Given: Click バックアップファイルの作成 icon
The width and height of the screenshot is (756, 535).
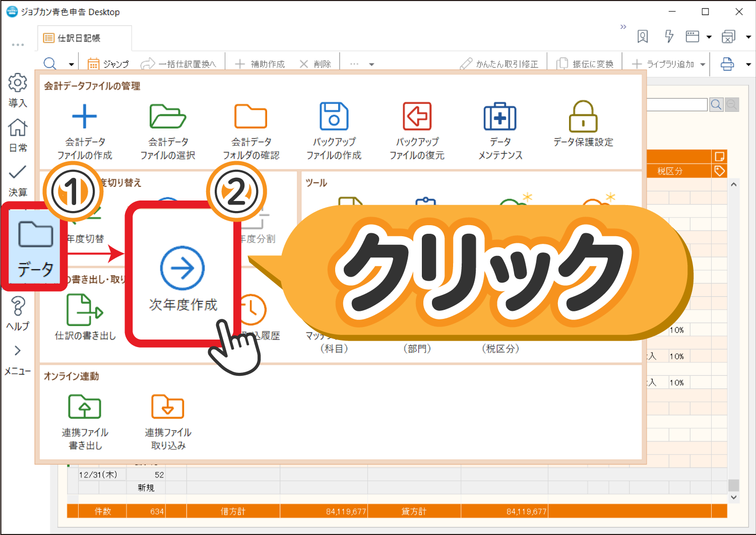Looking at the screenshot, I should (334, 116).
